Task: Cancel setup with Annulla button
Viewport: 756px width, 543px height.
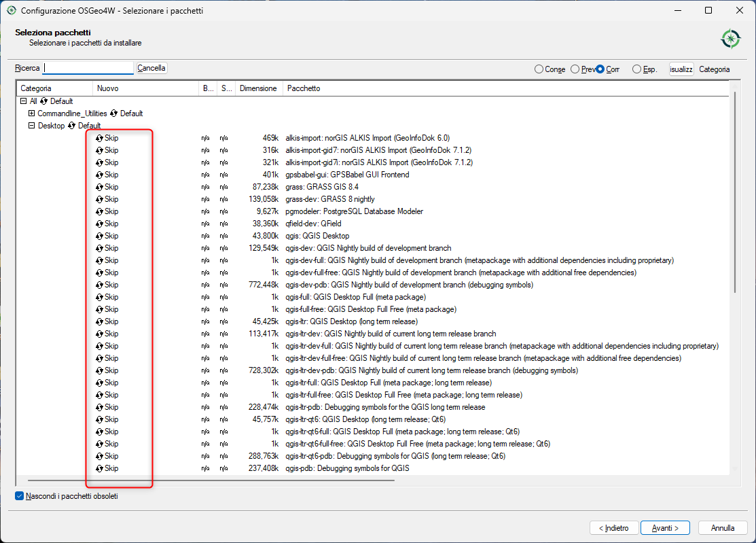Action: [722, 528]
